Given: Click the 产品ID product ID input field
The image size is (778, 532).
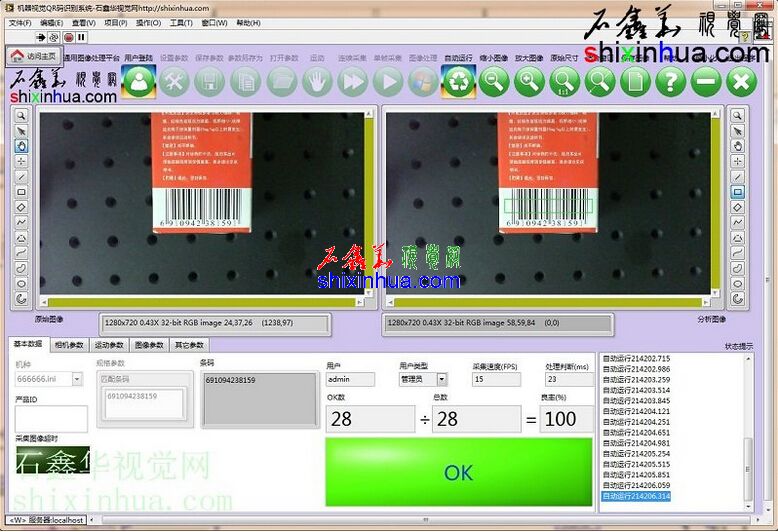Looking at the screenshot, I should pyautogui.click(x=51, y=418).
